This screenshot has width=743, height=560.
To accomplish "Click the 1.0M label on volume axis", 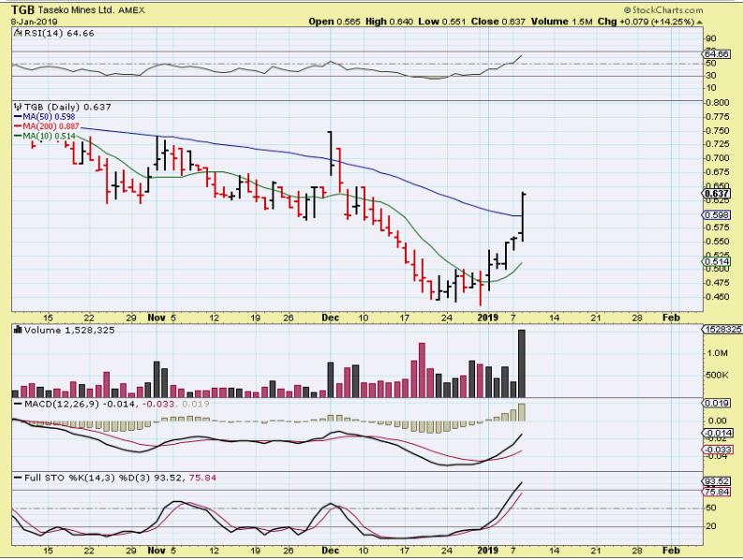I will tap(717, 353).
